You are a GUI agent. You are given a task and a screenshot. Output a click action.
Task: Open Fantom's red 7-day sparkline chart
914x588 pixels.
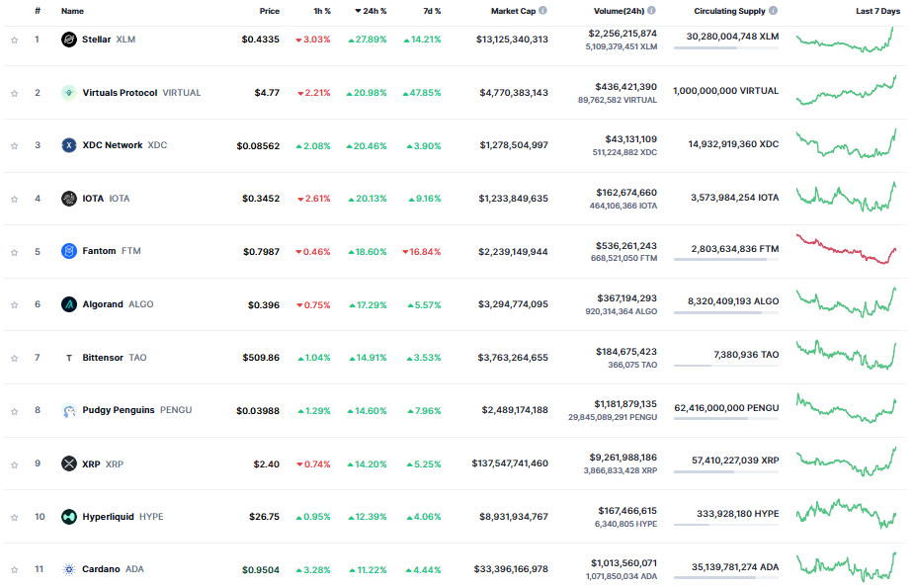(847, 249)
